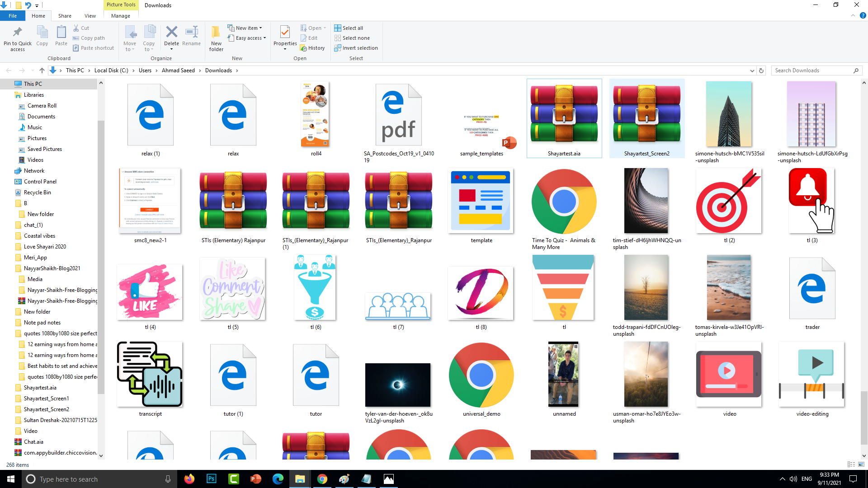Click Copy path in Clipboard group
This screenshot has width=868, height=488.
89,38
